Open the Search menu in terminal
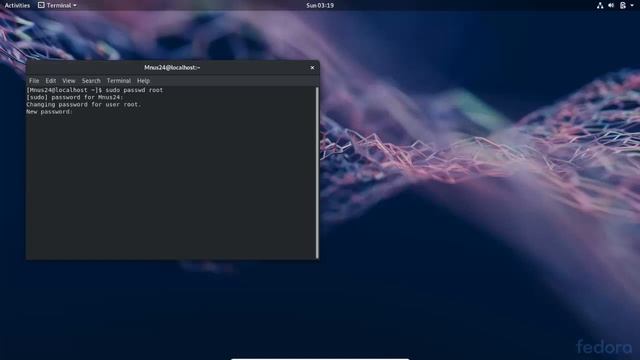The height and width of the screenshot is (360, 640). pos(91,81)
